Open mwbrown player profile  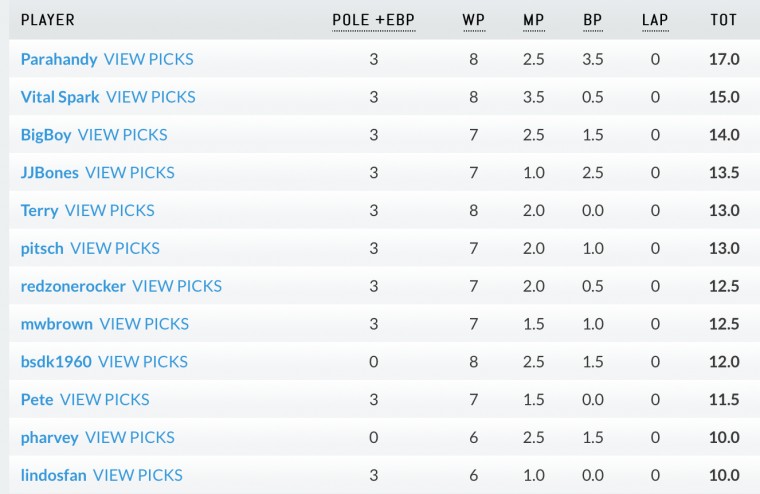click(57, 324)
